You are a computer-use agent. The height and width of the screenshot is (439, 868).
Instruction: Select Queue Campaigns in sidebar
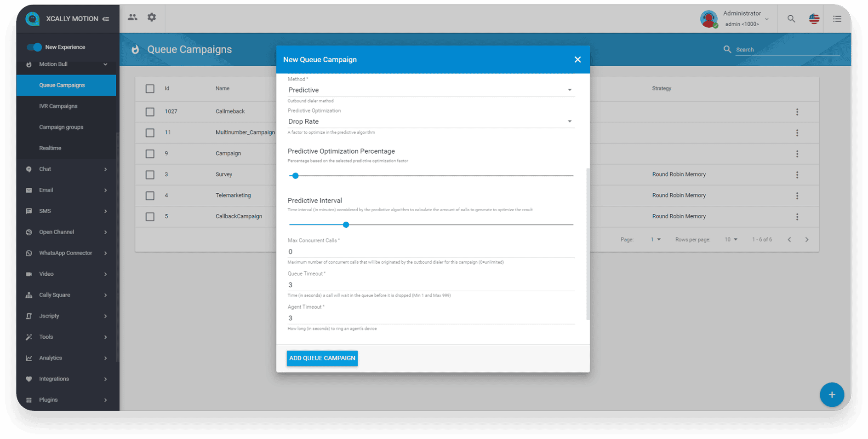point(66,86)
